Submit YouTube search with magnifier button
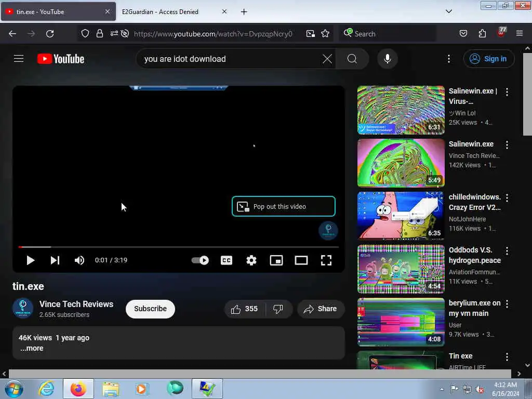The height and width of the screenshot is (399, 532). tap(352, 59)
